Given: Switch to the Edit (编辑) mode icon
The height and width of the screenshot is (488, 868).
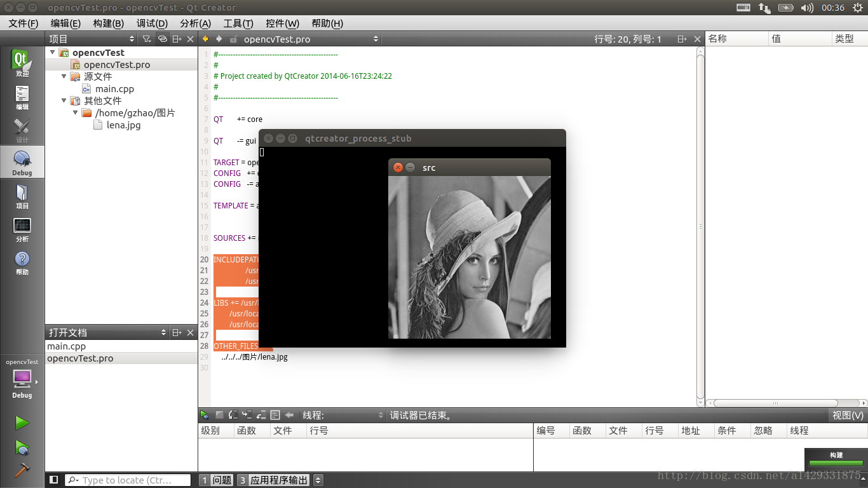Looking at the screenshot, I should (22, 97).
